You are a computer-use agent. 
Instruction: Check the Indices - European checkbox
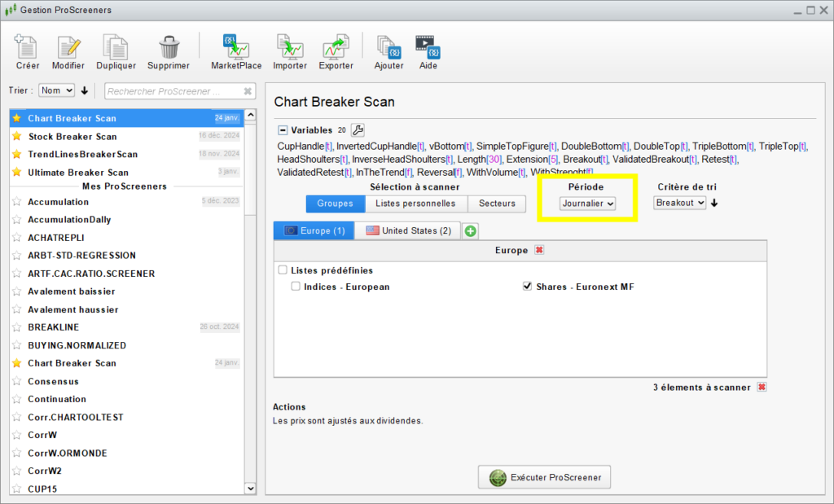[x=295, y=286]
